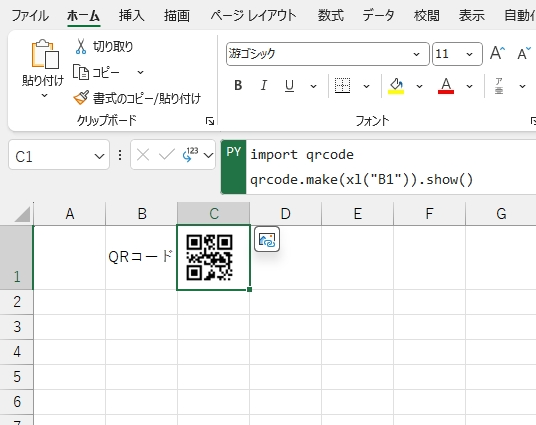This screenshot has width=536, height=425.
Task: Click the floating image reference icon beside C1
Action: (x=267, y=239)
